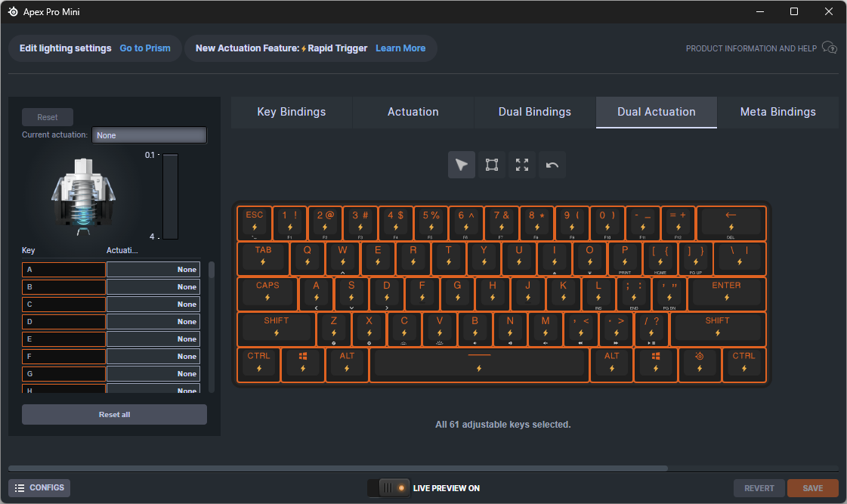Open actuation dropdown for key B

(153, 287)
